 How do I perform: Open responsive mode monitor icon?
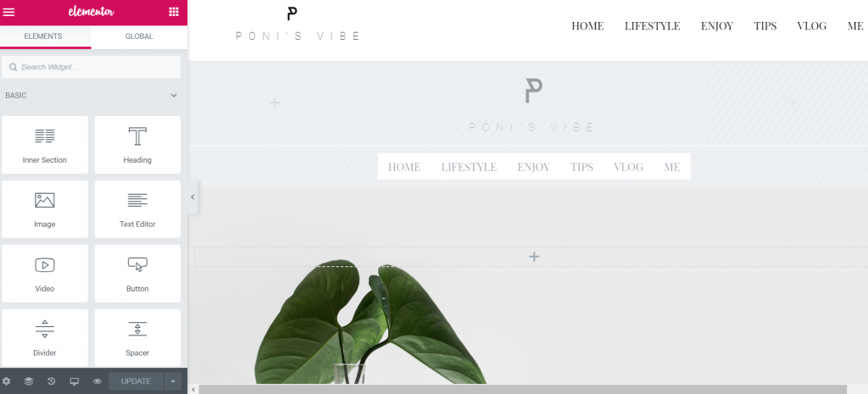click(x=75, y=381)
